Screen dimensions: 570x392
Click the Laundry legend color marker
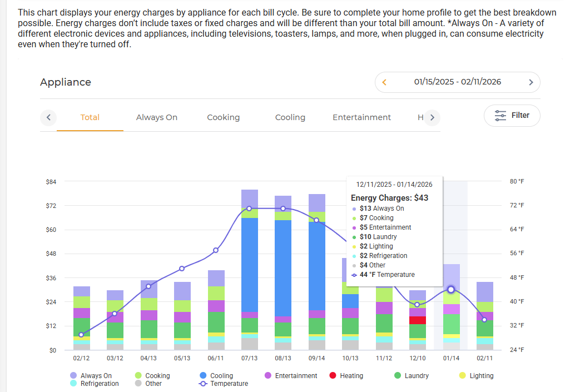(x=398, y=376)
